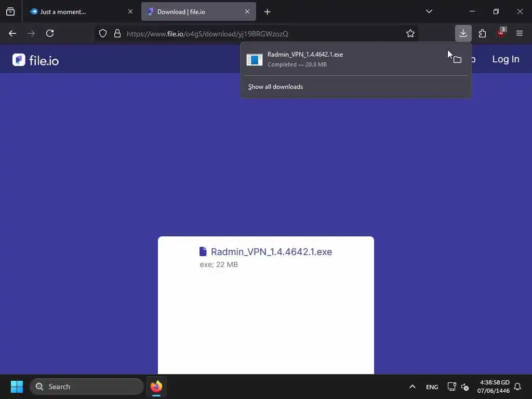Select the 'Download | file.io' tab
Screen dimensions: 532x399
click(198, 12)
